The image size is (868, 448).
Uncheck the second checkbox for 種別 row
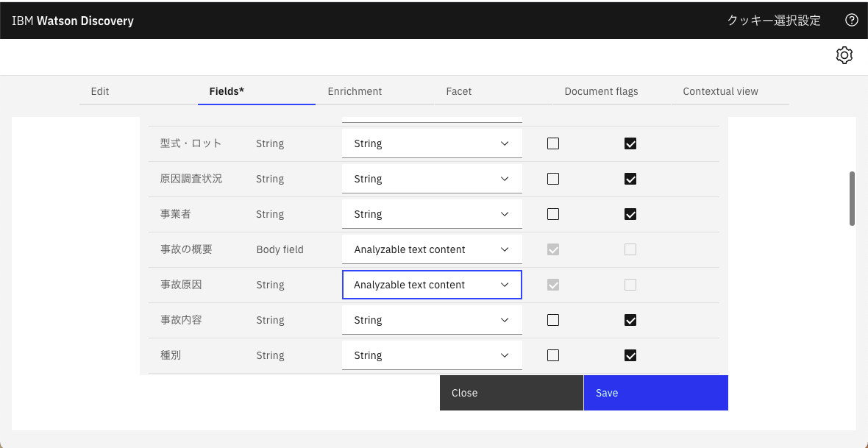[x=630, y=355]
